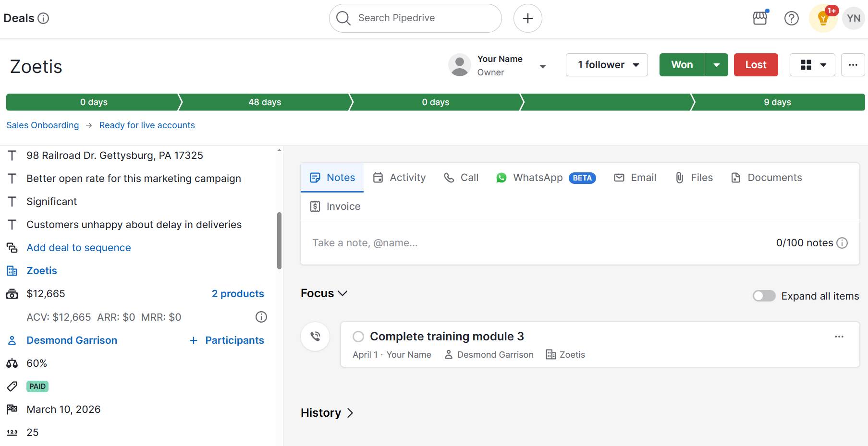Click the 60% probability value
Screen dimensions: 868x446
(x=37, y=363)
